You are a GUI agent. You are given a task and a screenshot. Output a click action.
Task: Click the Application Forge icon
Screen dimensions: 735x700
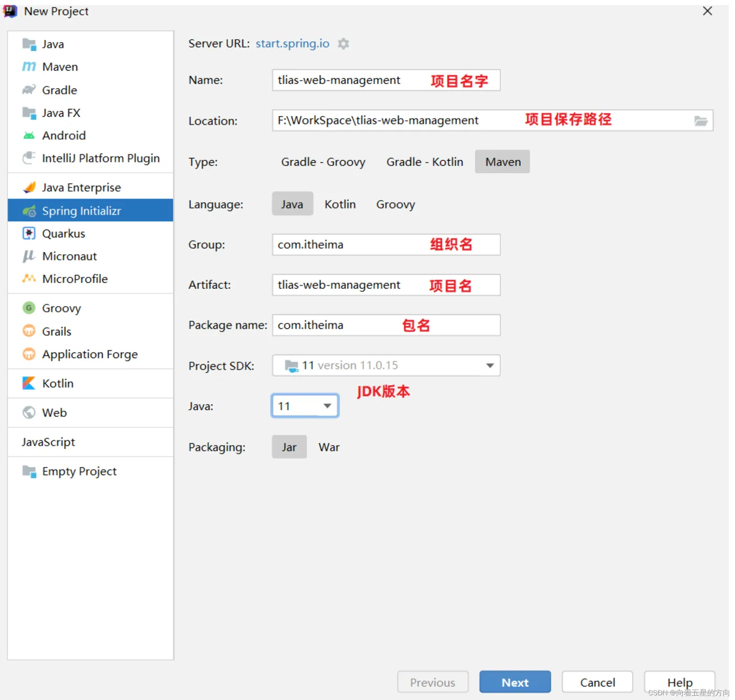29,354
